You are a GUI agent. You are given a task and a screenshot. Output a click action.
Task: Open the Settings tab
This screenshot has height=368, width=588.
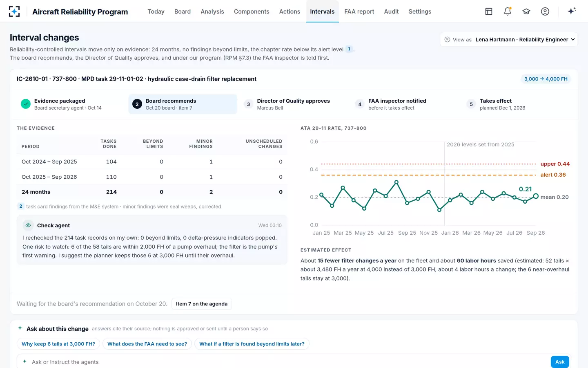(420, 11)
